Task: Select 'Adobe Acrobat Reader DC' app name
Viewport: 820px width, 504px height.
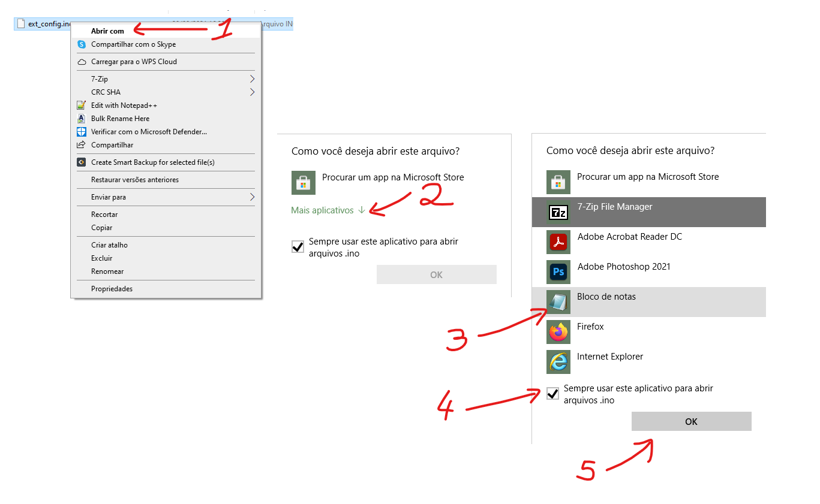Action: tap(630, 237)
